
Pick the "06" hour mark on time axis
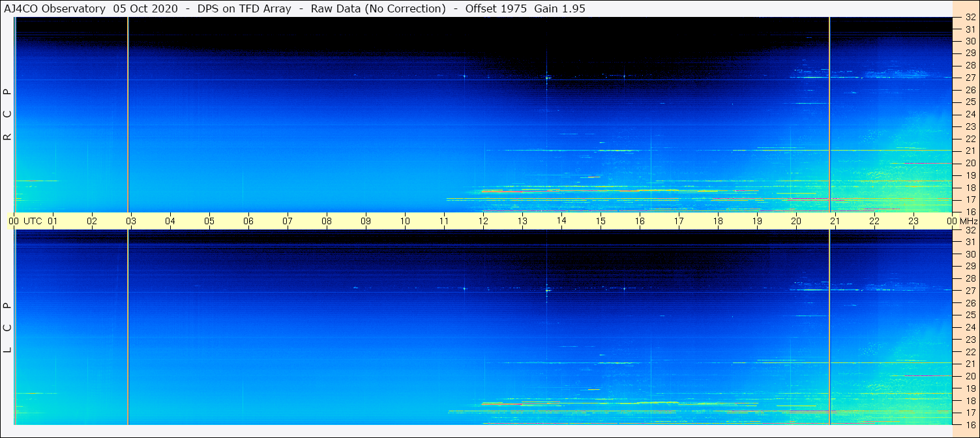[248, 221]
